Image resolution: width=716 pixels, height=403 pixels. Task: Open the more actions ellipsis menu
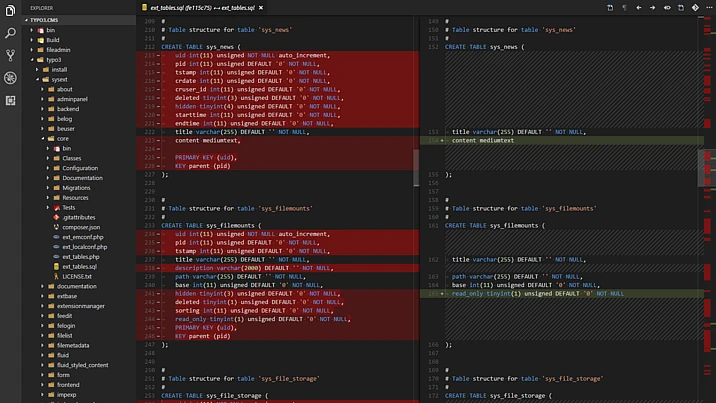pyautogui.click(x=709, y=7)
